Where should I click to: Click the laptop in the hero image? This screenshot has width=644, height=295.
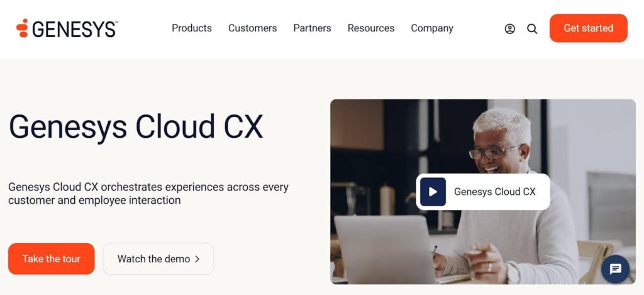tap(384, 249)
